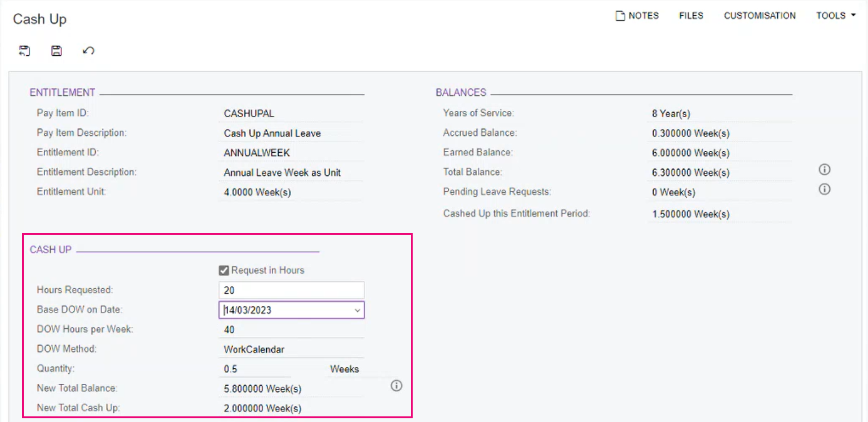Click the Save and Close toolbar icon
Viewport: 868px width, 422px height.
point(24,51)
